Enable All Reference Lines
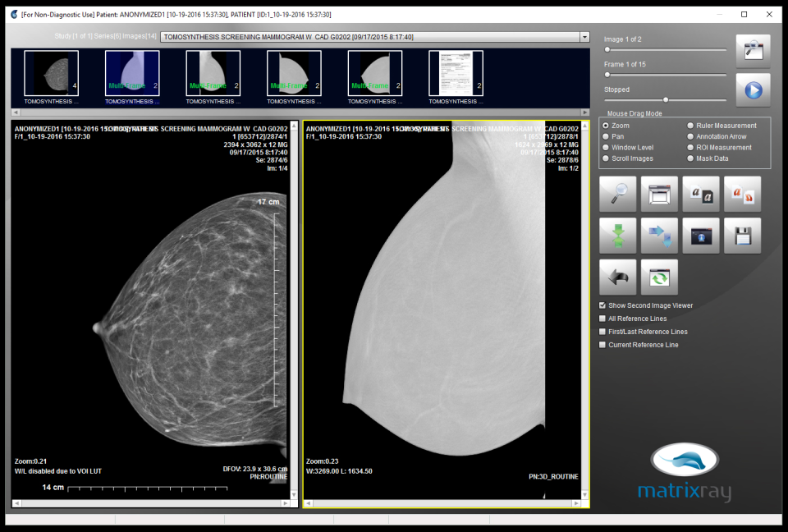Image resolution: width=788 pixels, height=532 pixels. pyautogui.click(x=602, y=319)
